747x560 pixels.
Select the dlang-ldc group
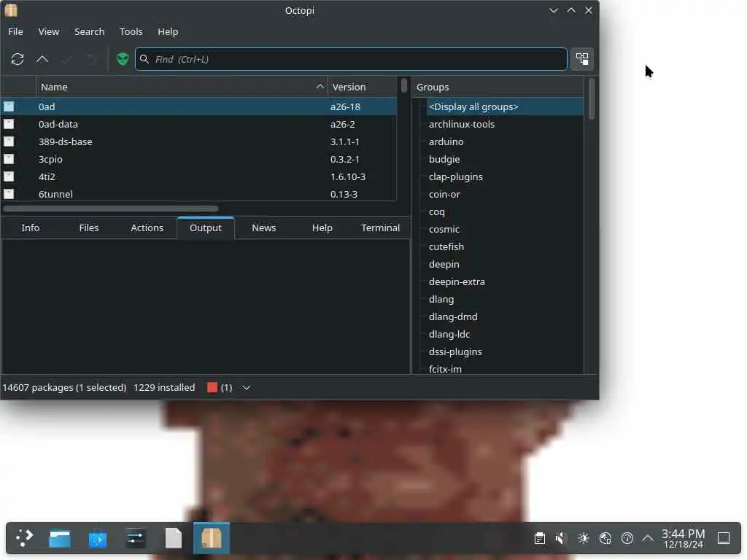449,334
